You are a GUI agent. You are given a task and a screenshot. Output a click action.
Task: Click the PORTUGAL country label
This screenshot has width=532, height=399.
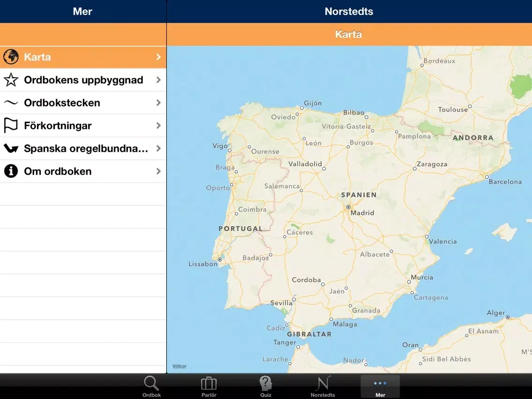tap(241, 229)
